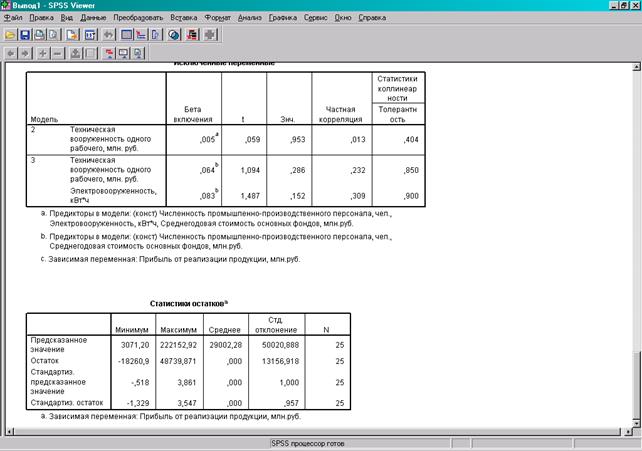This screenshot has height=451, width=642.
Task: Click the Collapse minus outline icon
Action: [58, 53]
